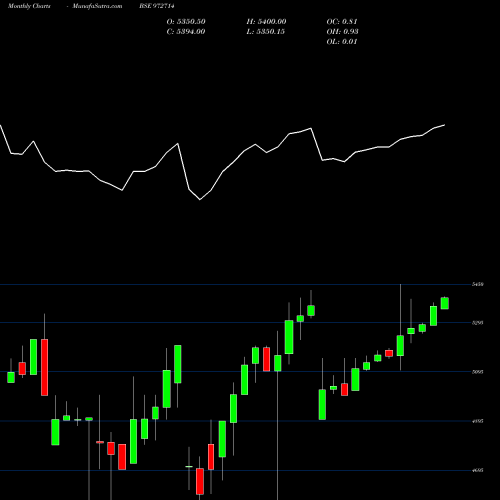The height and width of the screenshot is (500, 500).
Task: Click the Monthly Charts title text
Action: point(29,6)
